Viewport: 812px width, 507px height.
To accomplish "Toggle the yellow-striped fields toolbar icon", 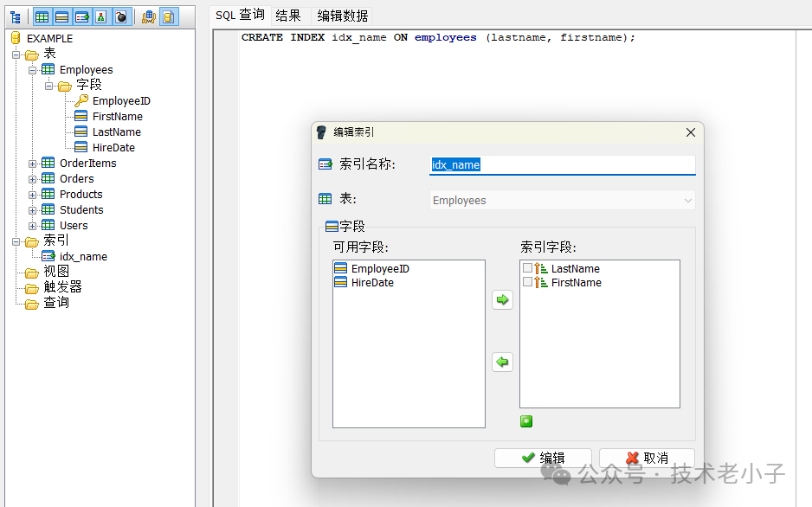I will 62,16.
